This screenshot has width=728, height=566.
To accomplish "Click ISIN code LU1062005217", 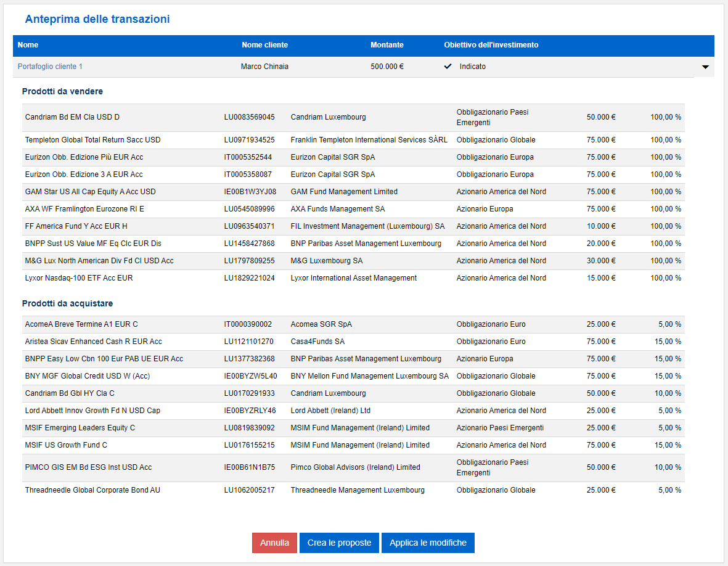I will (x=249, y=490).
